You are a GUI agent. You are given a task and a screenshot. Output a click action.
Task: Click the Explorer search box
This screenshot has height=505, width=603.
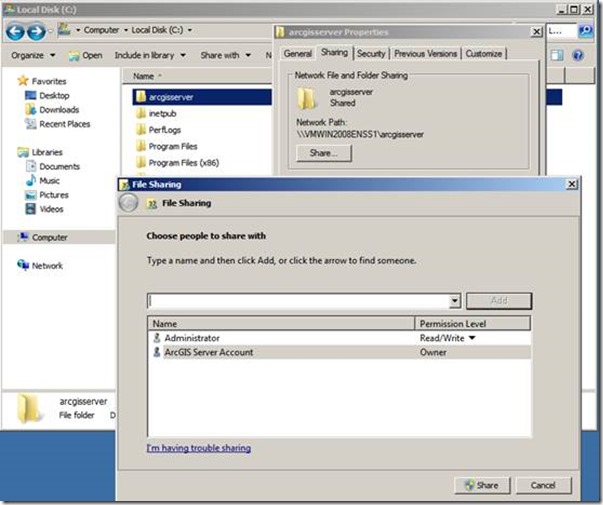(562, 31)
